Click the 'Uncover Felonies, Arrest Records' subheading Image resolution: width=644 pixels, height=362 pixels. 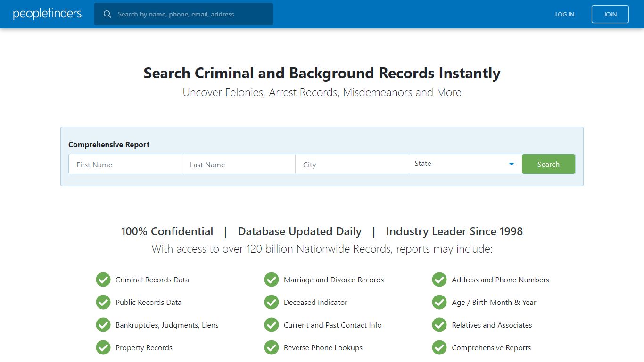tap(322, 92)
